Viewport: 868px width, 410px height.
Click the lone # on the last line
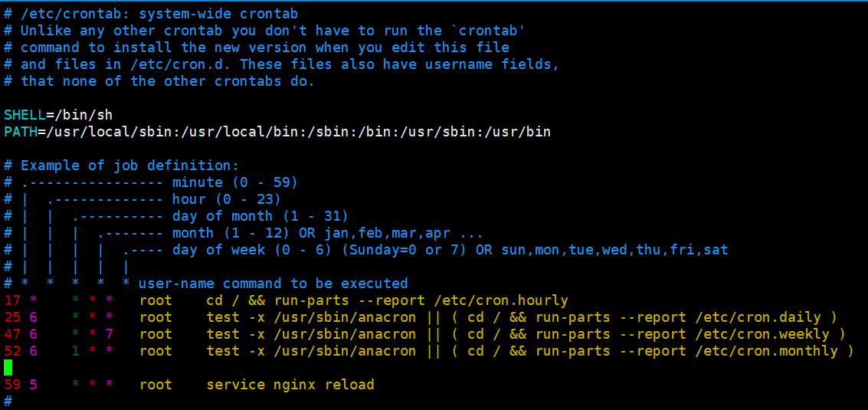(8, 401)
